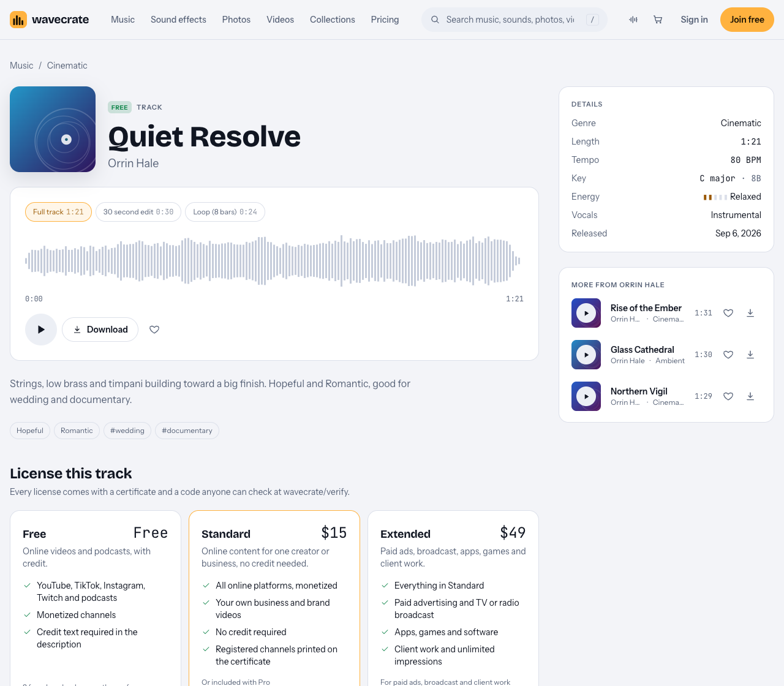This screenshot has width=784, height=686.
Task: Browse Collections
Action: 333,20
